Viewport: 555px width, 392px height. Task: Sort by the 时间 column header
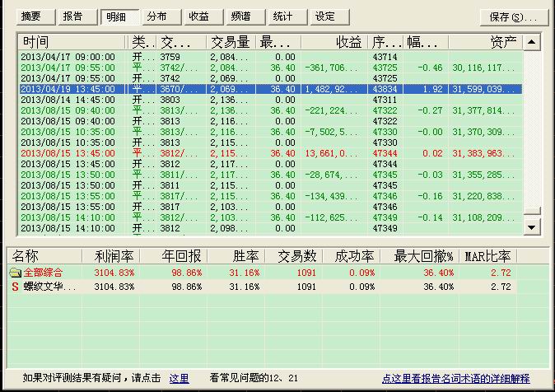point(72,42)
